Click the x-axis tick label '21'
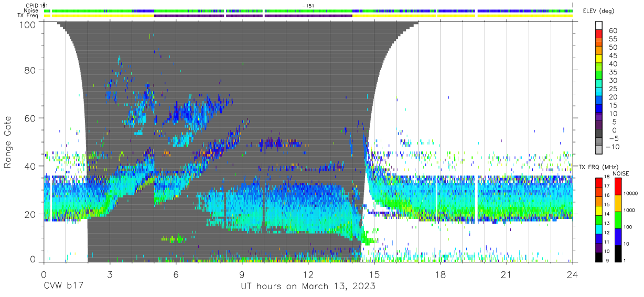Viewport: 644px width, 297px height. click(x=507, y=274)
